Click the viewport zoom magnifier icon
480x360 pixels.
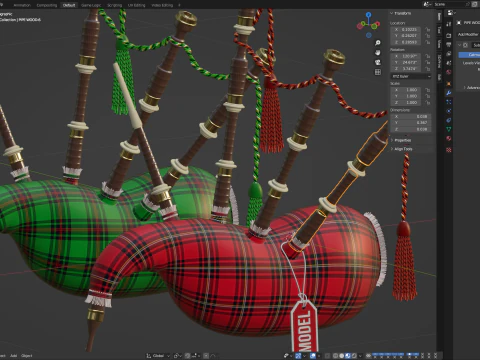(378, 43)
